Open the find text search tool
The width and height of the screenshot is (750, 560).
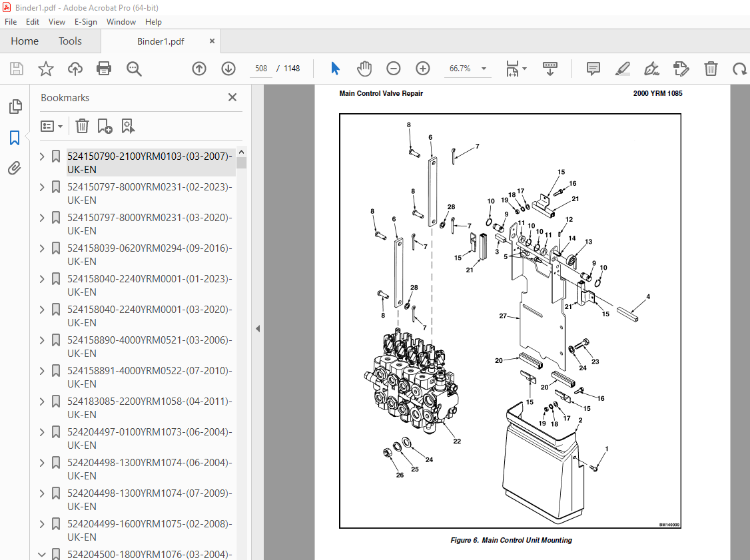(134, 69)
